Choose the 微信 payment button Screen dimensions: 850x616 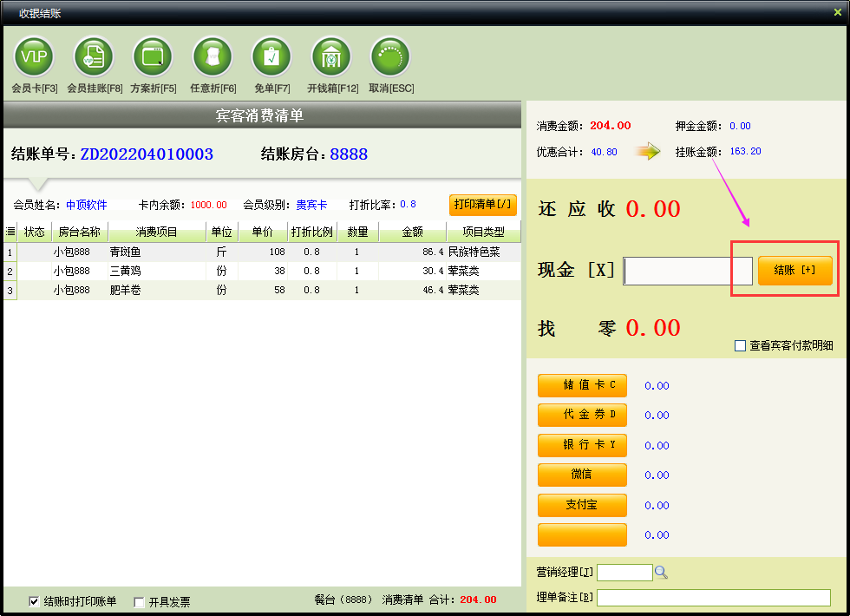click(582, 475)
